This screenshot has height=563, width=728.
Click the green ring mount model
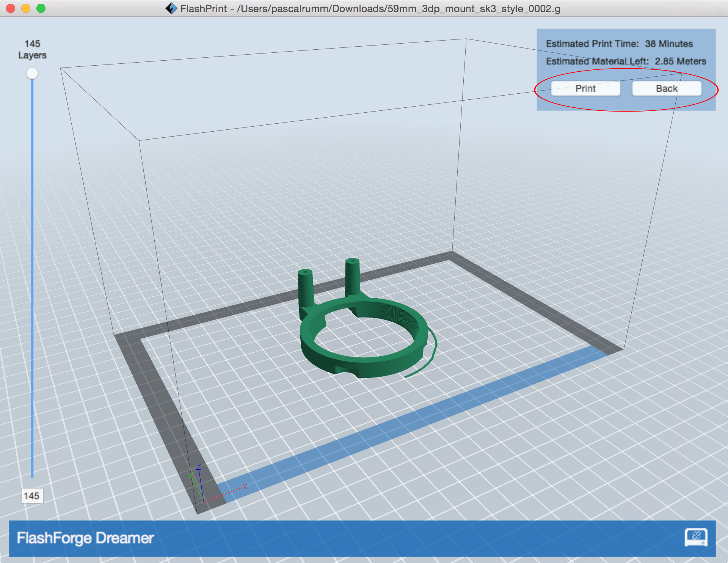[x=364, y=364]
